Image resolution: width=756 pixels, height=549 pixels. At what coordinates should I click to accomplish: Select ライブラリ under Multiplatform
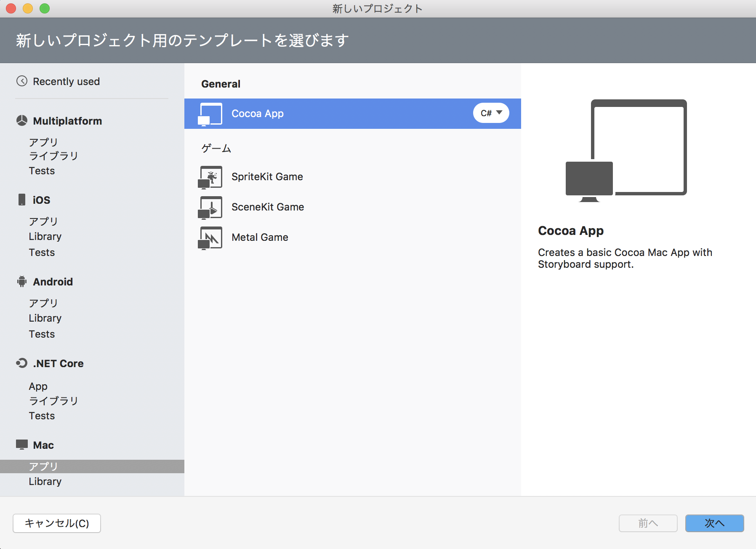tap(53, 156)
